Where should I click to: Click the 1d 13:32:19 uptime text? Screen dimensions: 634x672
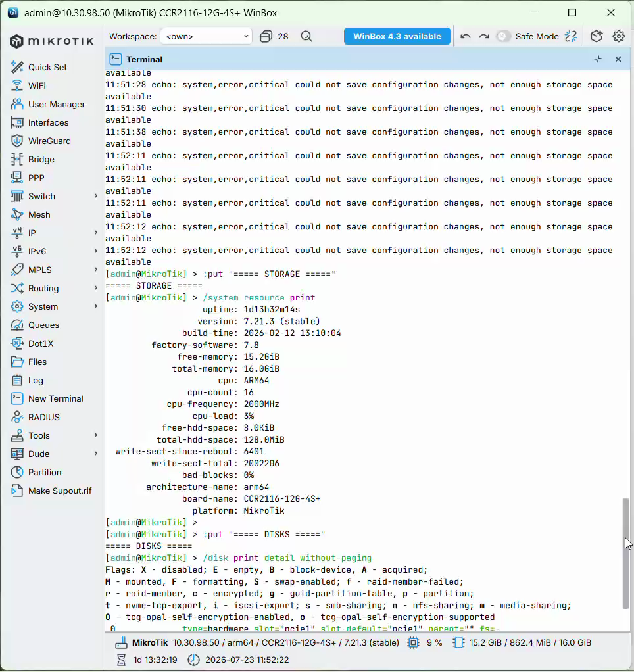(x=155, y=660)
